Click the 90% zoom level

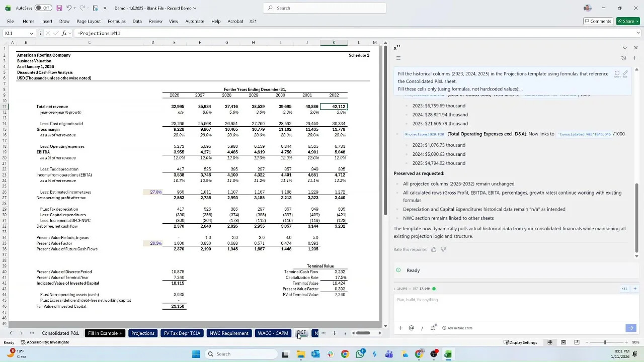(x=635, y=342)
